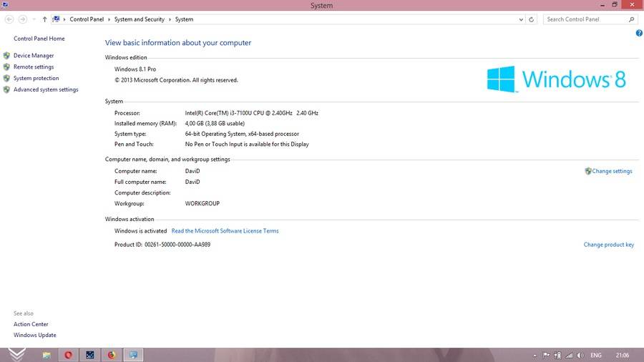Open Action Center flag tray icon

point(546,356)
